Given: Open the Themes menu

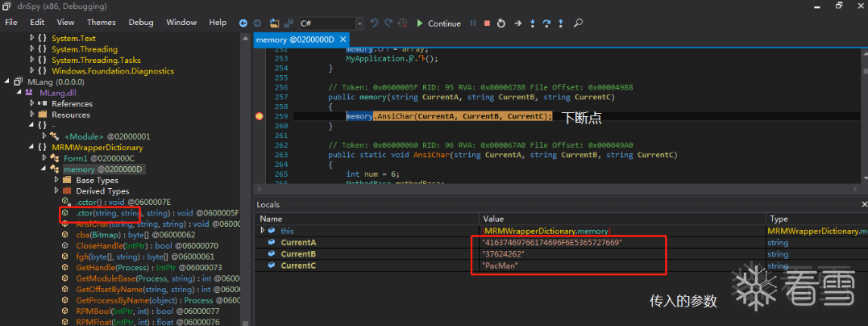Looking at the screenshot, I should pos(102,23).
